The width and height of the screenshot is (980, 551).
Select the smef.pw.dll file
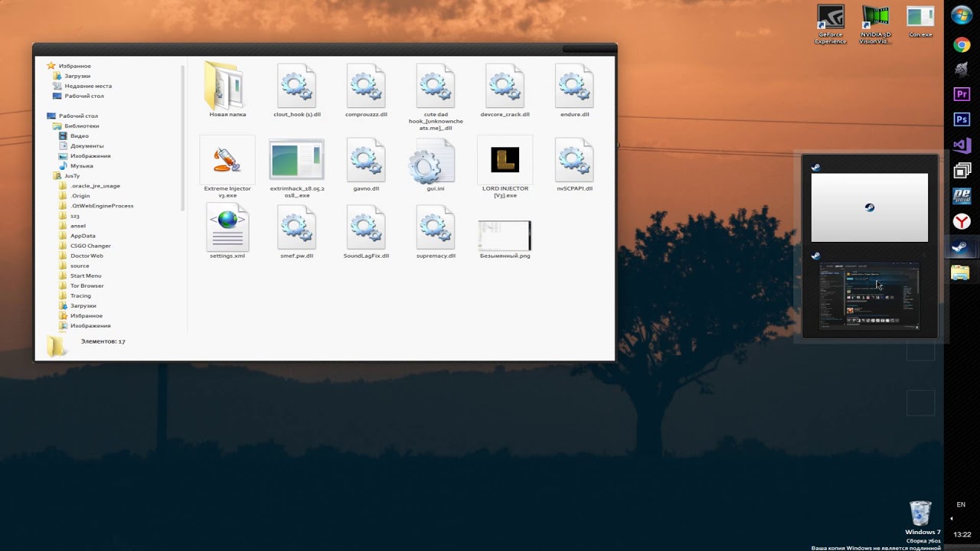tap(297, 232)
